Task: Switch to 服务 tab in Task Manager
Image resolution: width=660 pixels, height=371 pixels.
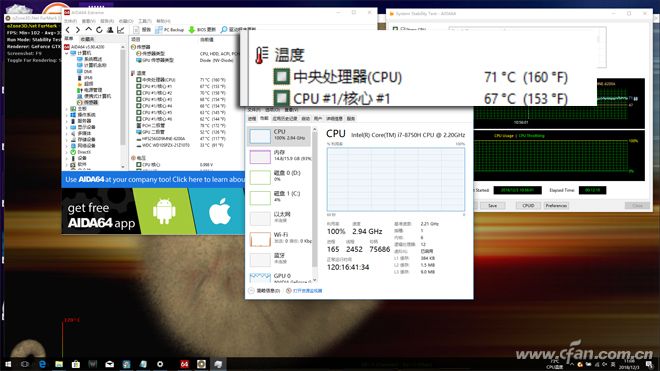Action: point(351,119)
